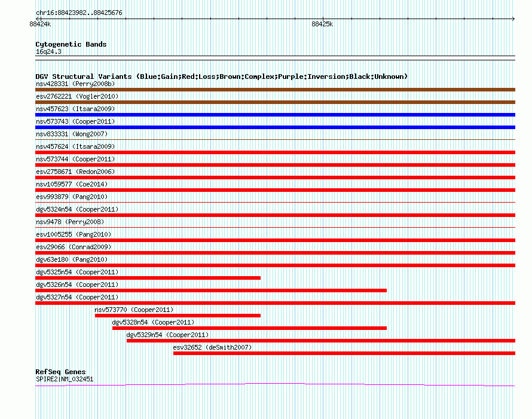Image resolution: width=532 pixels, height=419 pixels.
Task: Click the esv993879 (Pang2010) label
Action: (x=72, y=197)
